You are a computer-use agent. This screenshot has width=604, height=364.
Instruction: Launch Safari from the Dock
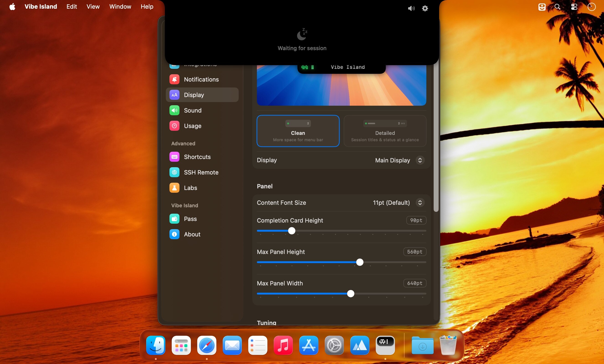click(x=207, y=345)
